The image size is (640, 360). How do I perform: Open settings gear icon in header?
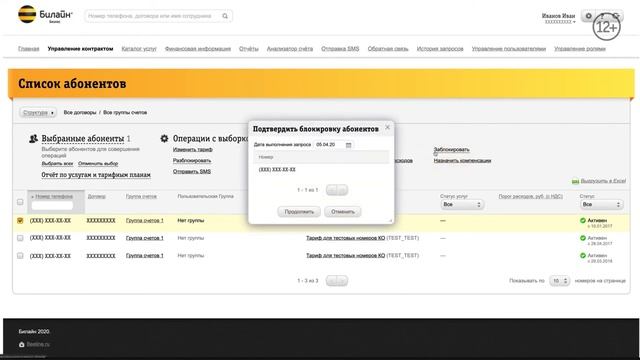tap(588, 16)
